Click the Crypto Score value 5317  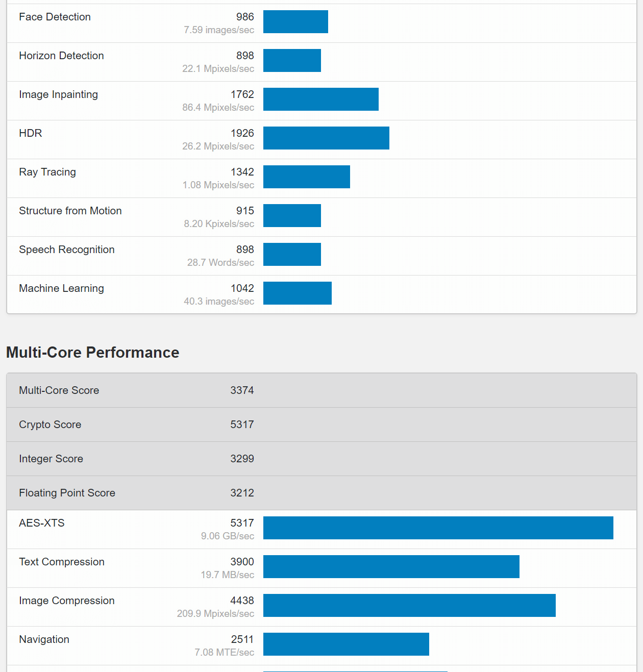click(x=242, y=425)
